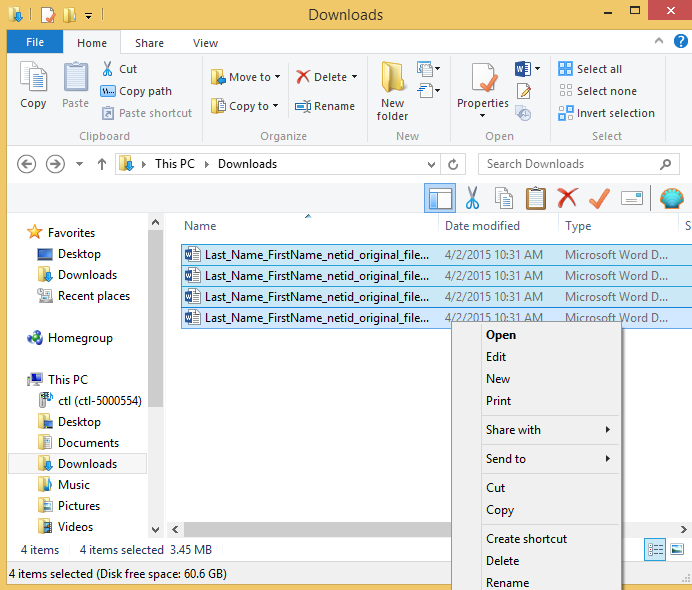Toggle the preview pane layout button
Image resolution: width=692 pixels, height=590 pixels.
pos(439,199)
